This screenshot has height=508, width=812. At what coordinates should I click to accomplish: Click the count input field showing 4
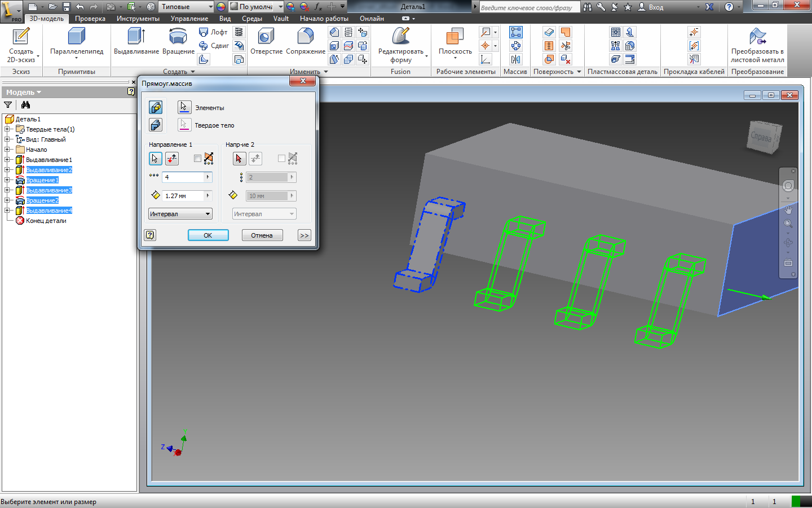click(x=183, y=177)
